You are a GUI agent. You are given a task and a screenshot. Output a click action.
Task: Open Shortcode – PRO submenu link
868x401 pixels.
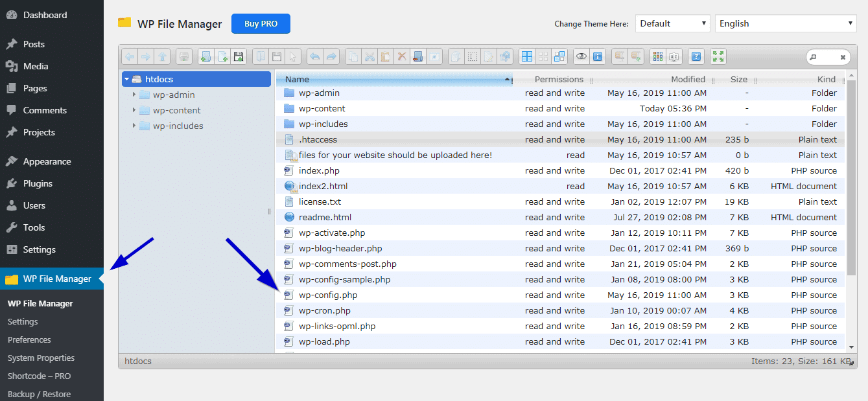click(39, 376)
